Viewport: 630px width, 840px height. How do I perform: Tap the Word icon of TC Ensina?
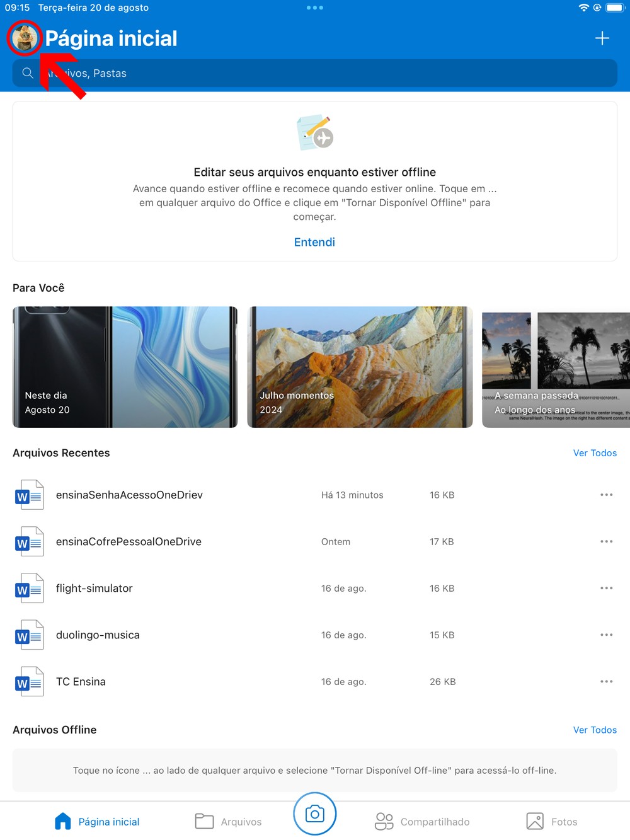30,682
